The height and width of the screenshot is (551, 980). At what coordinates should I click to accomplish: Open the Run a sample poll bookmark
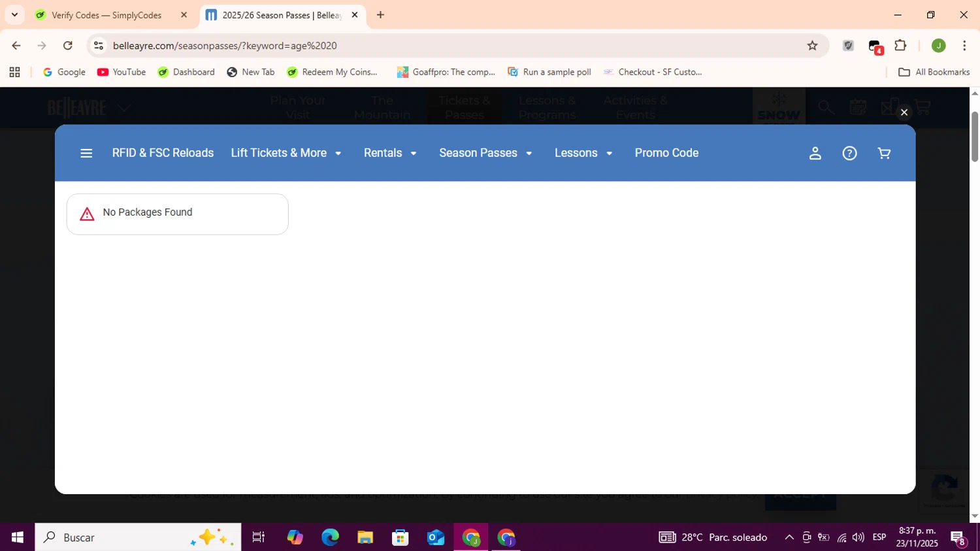549,72
